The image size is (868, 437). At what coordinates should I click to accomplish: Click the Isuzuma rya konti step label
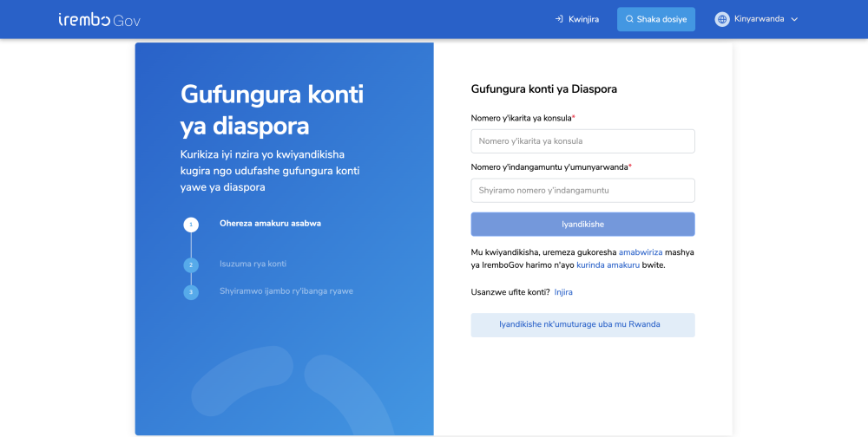tap(253, 264)
